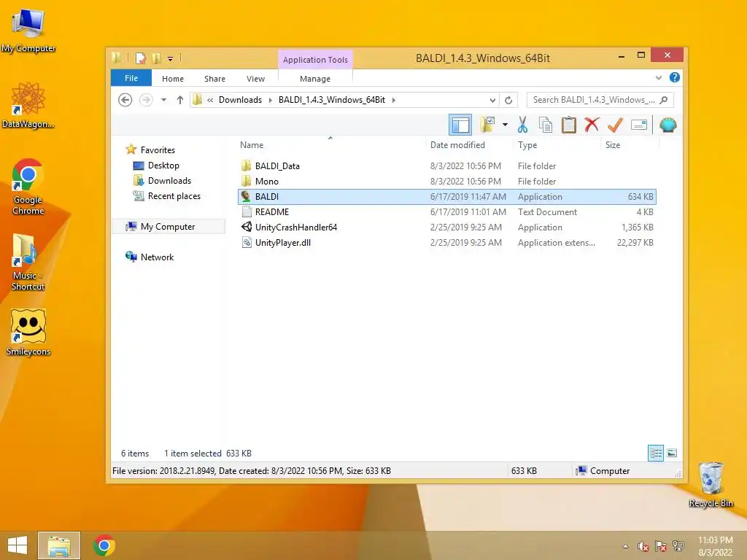This screenshot has width=747, height=560.
Task: Open Customize Quick Access Toolbar dropdown
Action: coord(170,59)
